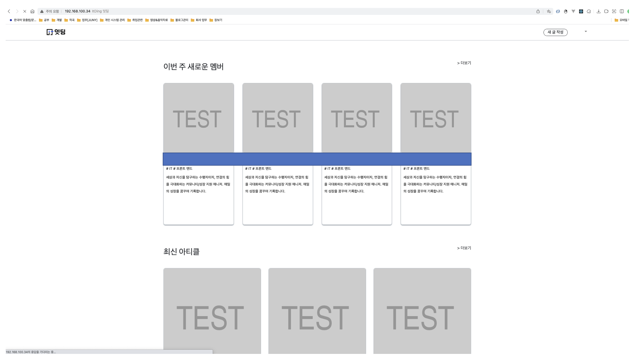Click the add-to-favorites star icon
639x364 pixels.
pos(549,11)
